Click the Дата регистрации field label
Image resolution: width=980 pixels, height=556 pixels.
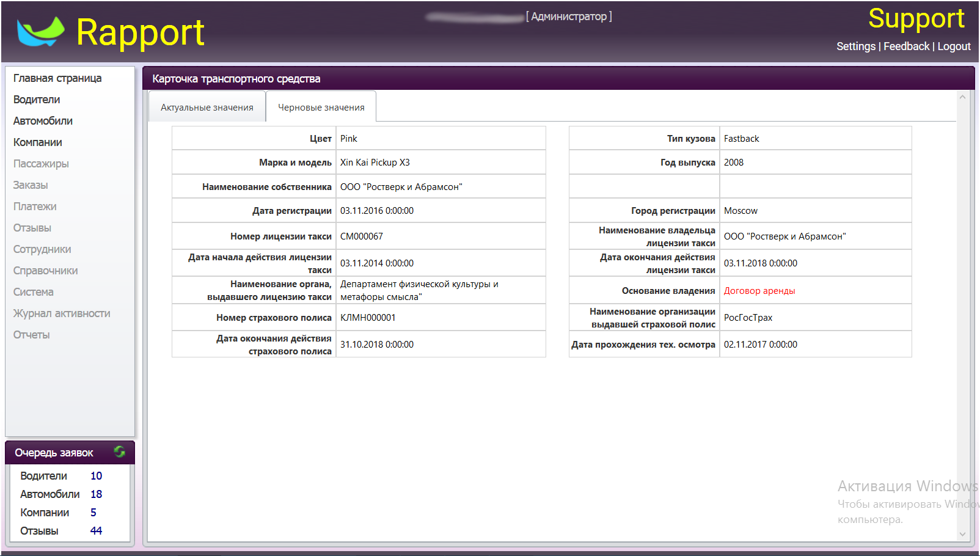pyautogui.click(x=292, y=211)
